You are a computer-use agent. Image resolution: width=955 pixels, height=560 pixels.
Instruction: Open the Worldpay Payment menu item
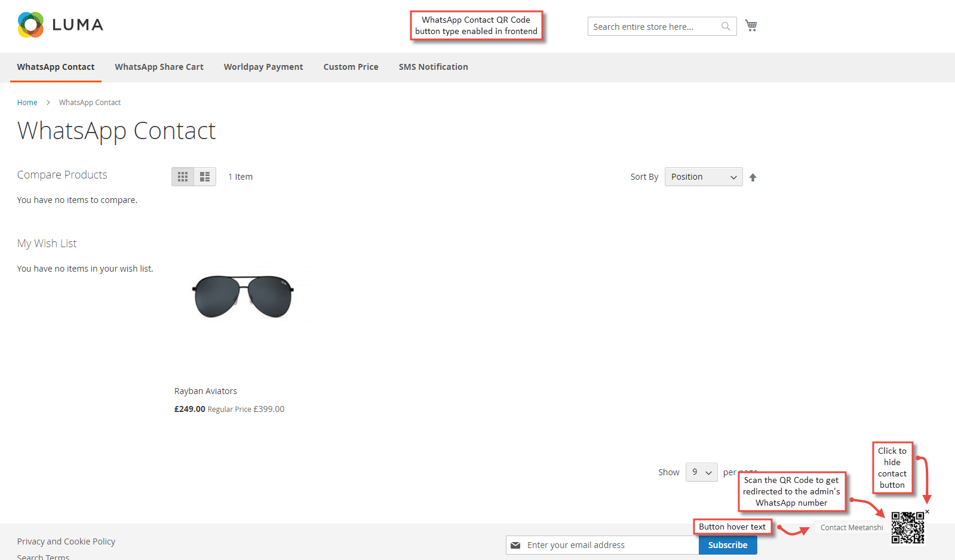263,67
